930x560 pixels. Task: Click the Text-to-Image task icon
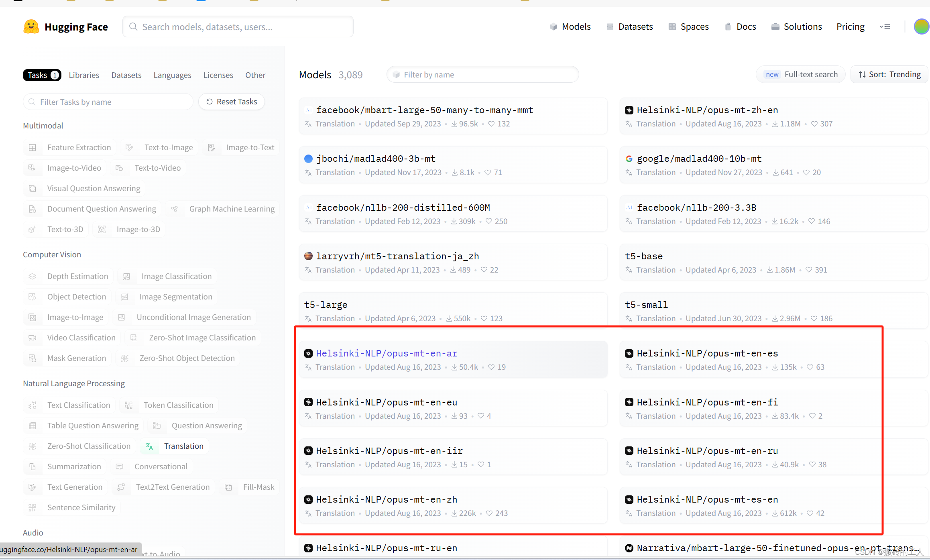pyautogui.click(x=129, y=148)
